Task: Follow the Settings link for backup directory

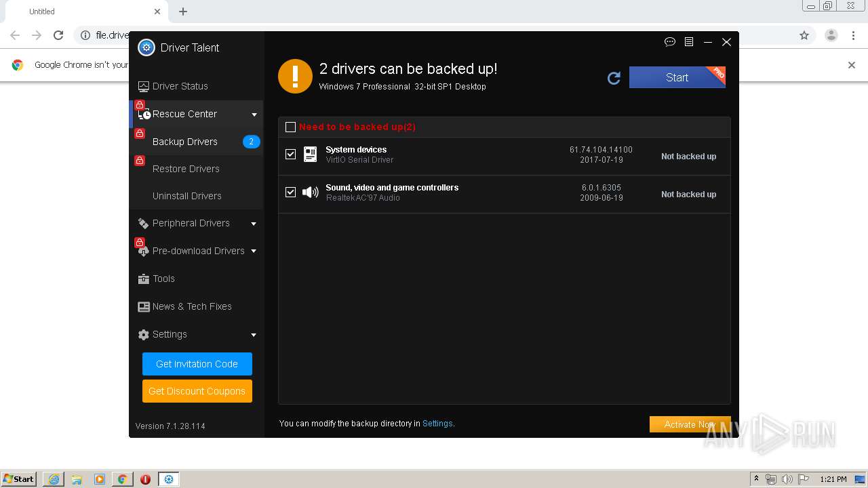Action: coord(437,424)
